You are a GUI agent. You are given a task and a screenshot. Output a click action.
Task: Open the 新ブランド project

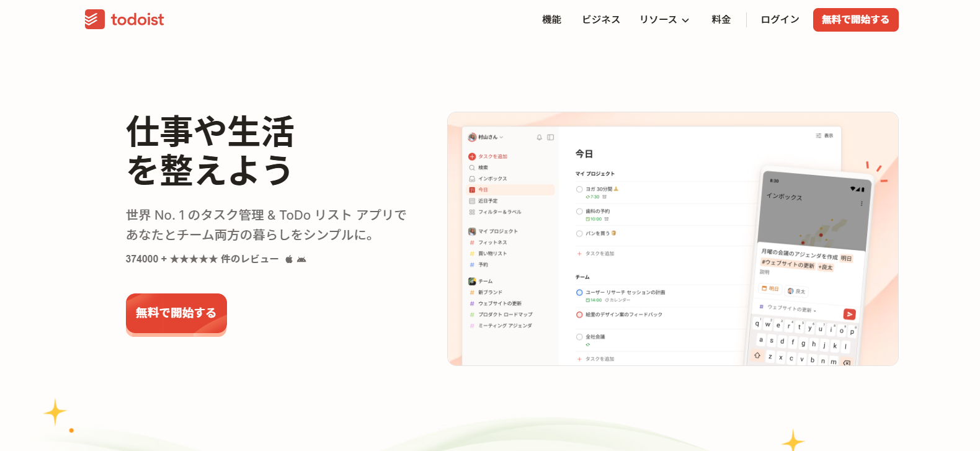coord(486,292)
